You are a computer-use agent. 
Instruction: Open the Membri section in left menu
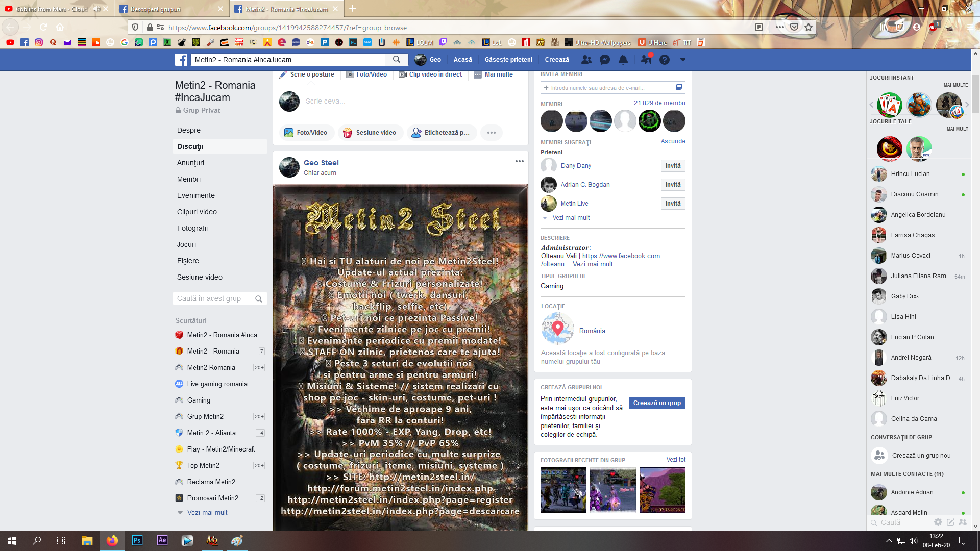pos(220,179)
